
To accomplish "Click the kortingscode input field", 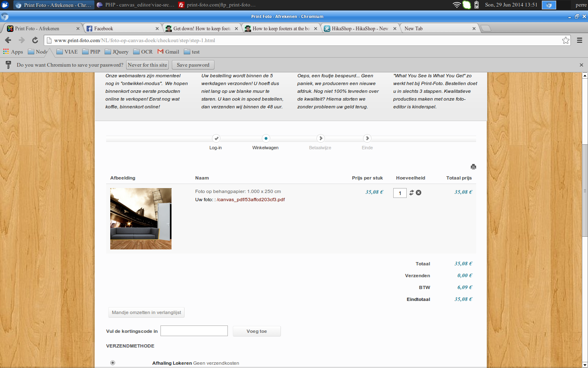I will 194,331.
